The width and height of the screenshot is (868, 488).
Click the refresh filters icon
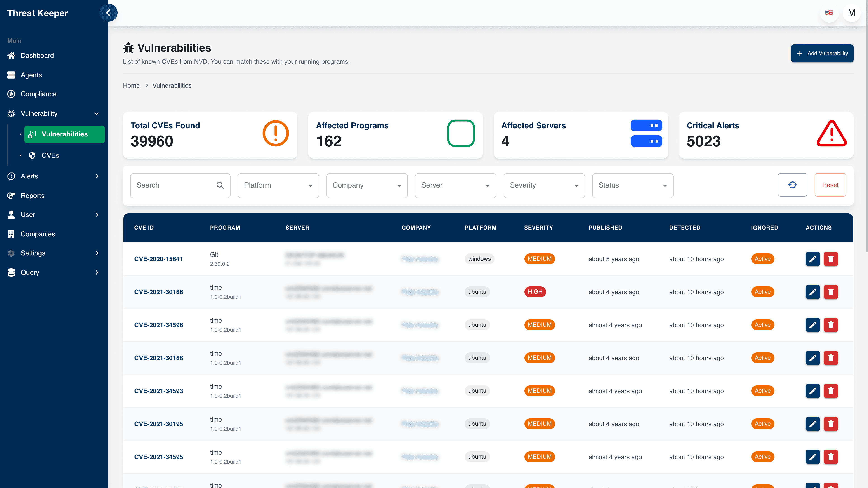(x=792, y=185)
